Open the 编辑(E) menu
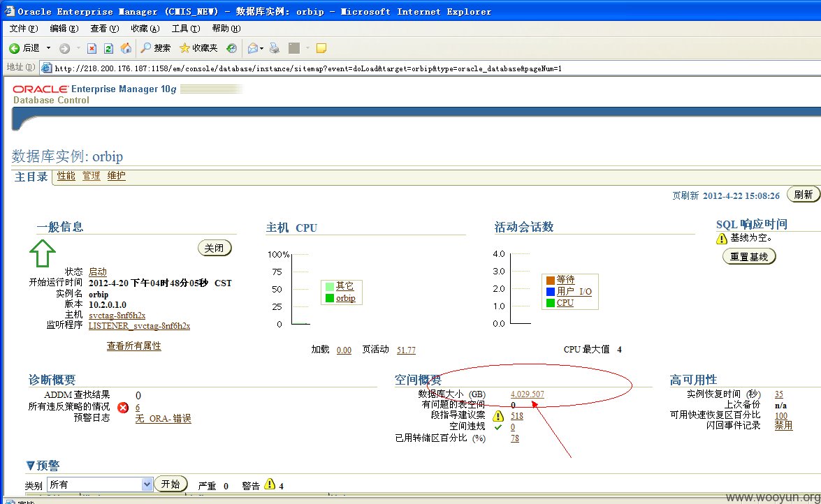The width and height of the screenshot is (821, 504). pos(64,28)
